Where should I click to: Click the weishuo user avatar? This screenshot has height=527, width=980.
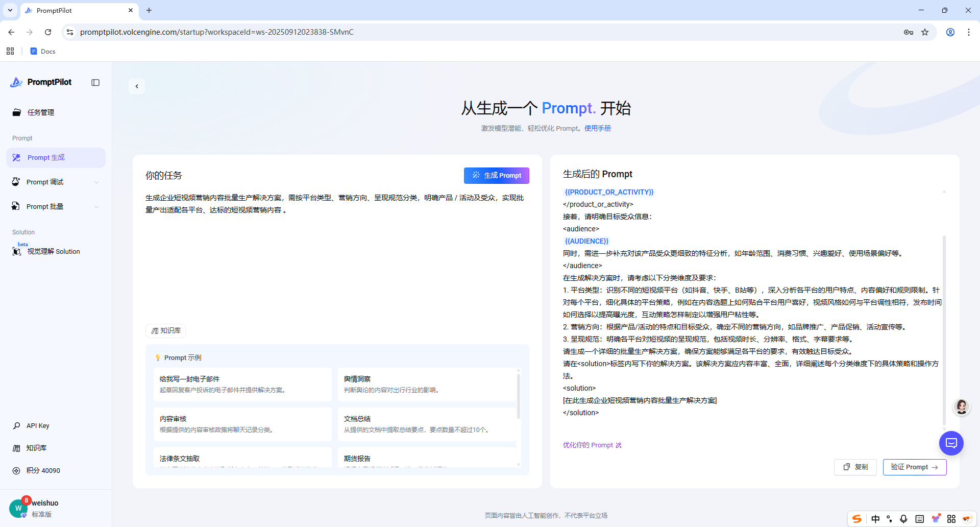(x=18, y=508)
